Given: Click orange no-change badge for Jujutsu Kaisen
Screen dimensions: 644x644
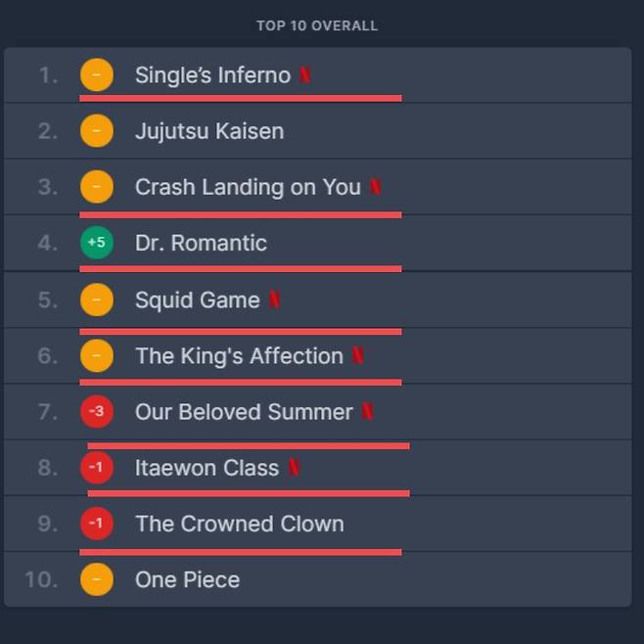Looking at the screenshot, I should 97,130.
